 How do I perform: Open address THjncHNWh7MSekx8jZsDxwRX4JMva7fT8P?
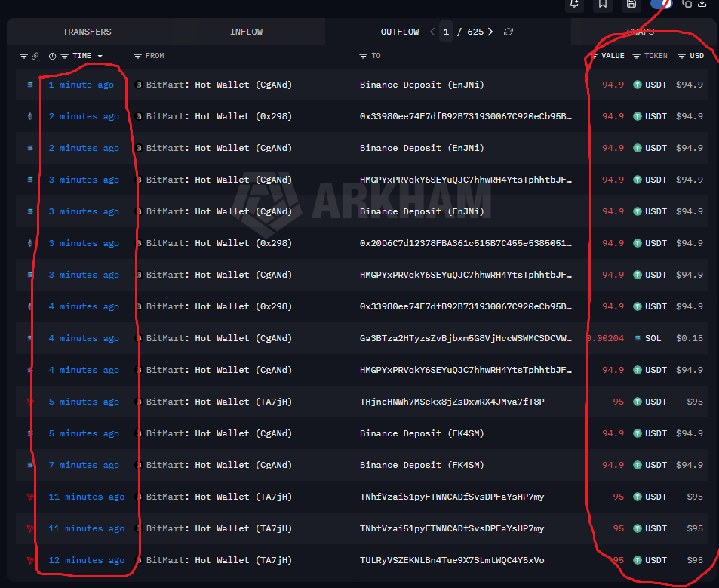tap(452, 402)
